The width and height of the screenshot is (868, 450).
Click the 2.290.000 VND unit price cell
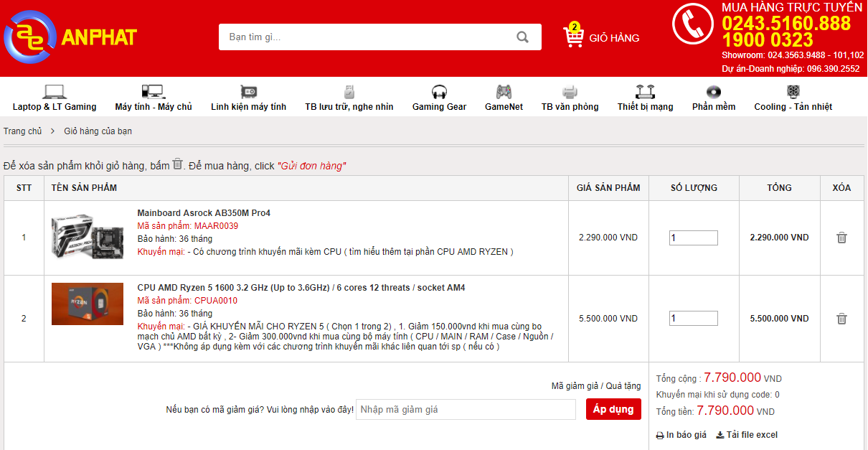pos(608,238)
